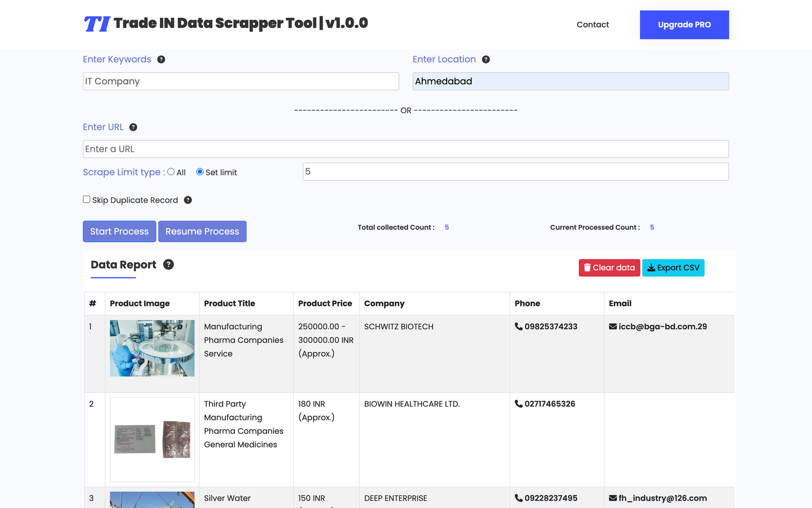
Task: Select the Set limit radio option
Action: pyautogui.click(x=200, y=172)
